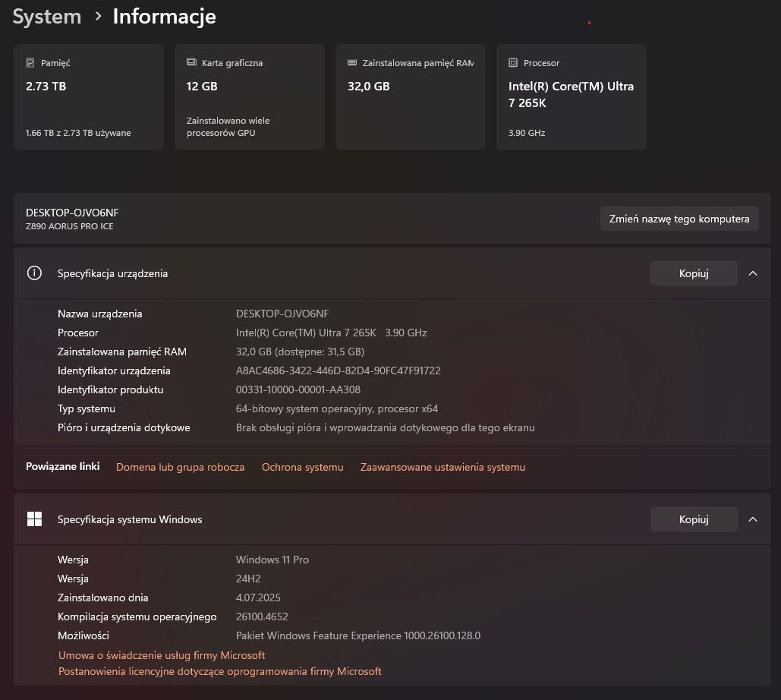Viewport: 781px width, 700px height.
Task: Open the Zainstalowana pamięć RAM 32,0 GB card
Action: point(411,97)
